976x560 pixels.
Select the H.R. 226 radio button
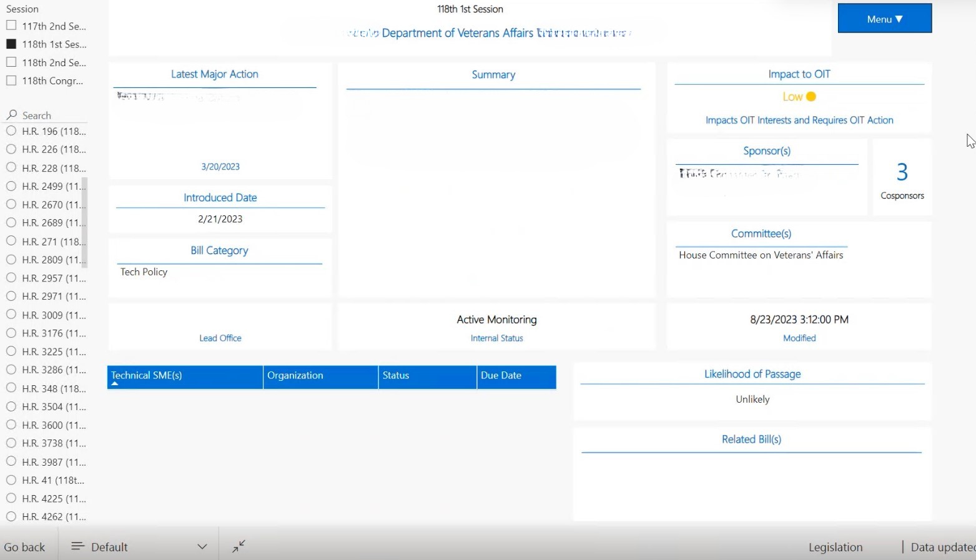click(11, 149)
